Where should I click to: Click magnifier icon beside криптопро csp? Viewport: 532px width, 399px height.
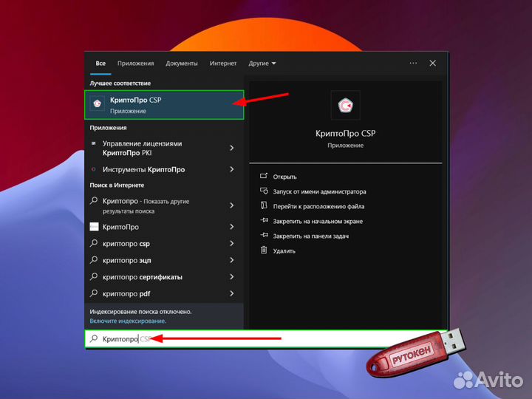coord(94,243)
